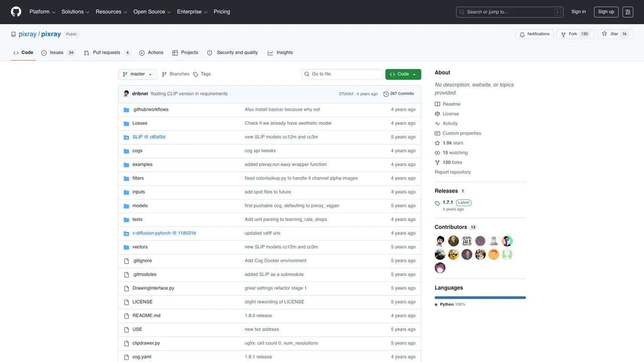
Task: Expand the Resources menu
Action: click(x=111, y=12)
